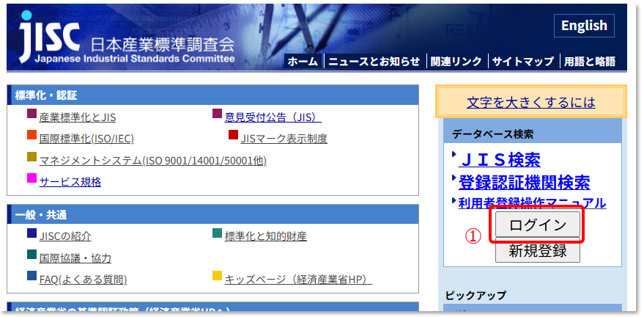Open the 利用者登録操作マニュアル link
This screenshot has width=644, height=317.
pos(533,203)
